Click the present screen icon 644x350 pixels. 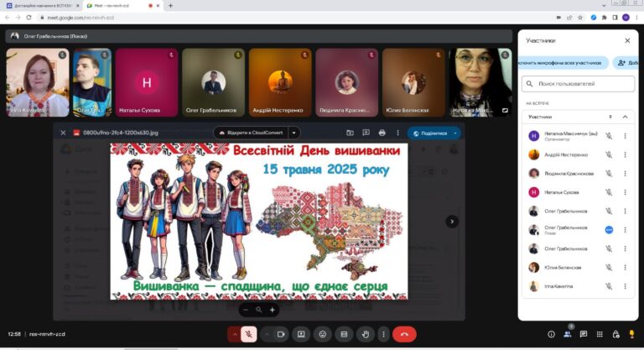[301, 334]
